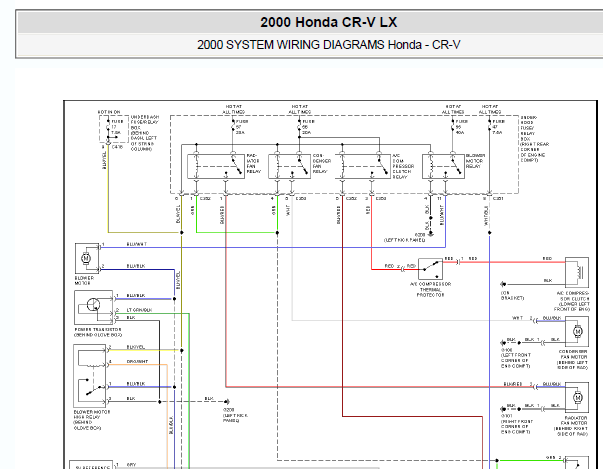
Task: Click the Blower Motor symbol box
Action: (x=87, y=258)
